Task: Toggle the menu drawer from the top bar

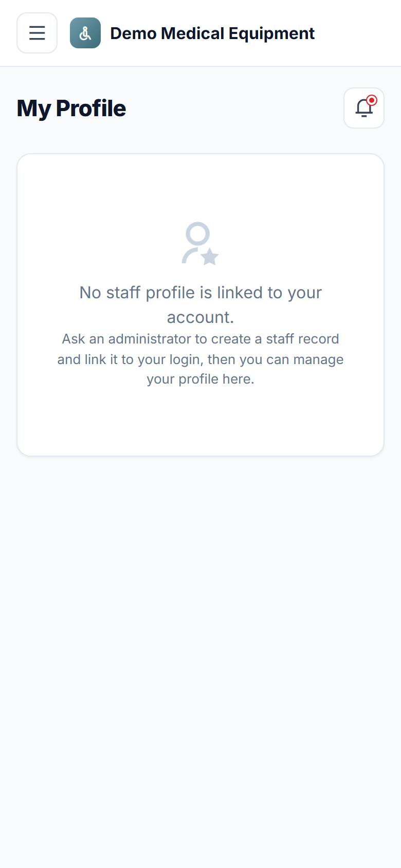Action: pyautogui.click(x=37, y=33)
